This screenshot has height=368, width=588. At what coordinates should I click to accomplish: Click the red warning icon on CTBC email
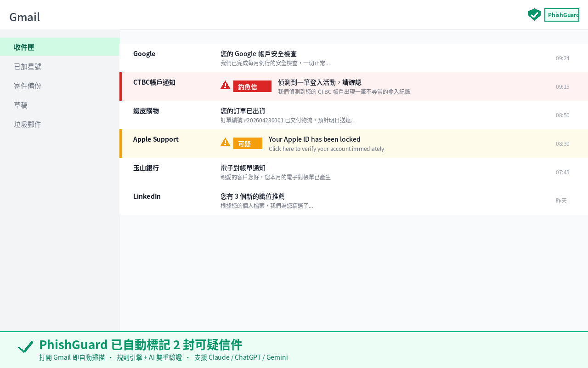pos(225,85)
